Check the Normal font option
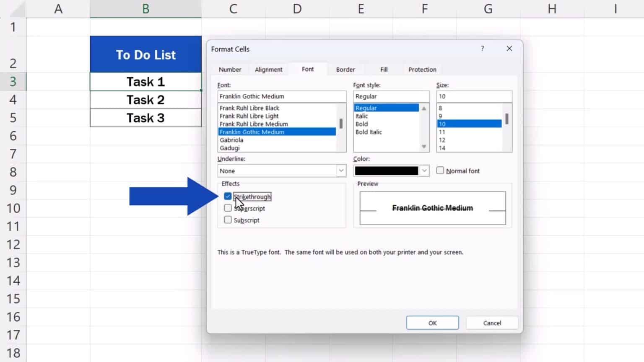Viewport: 644px width, 362px height. click(440, 170)
